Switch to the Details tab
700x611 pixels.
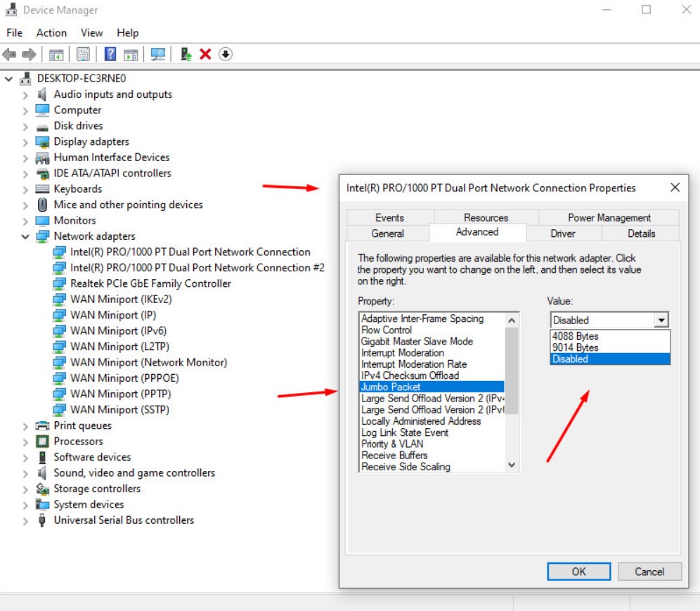641,233
